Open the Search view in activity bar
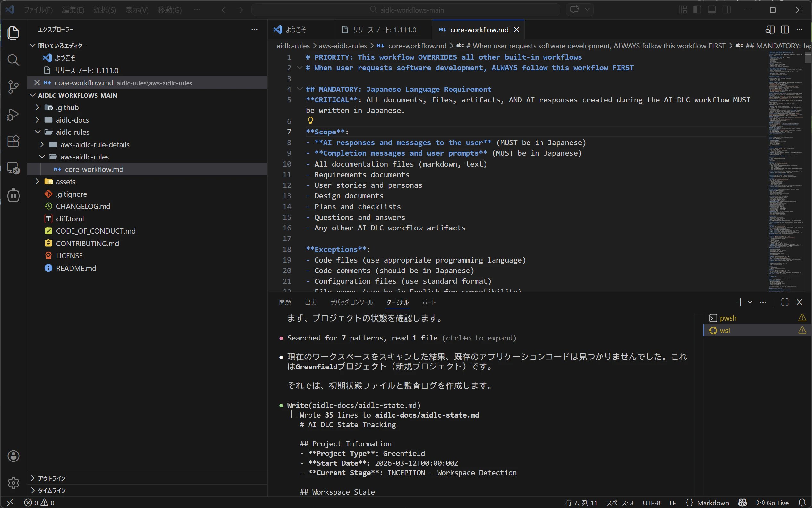 coord(13,60)
